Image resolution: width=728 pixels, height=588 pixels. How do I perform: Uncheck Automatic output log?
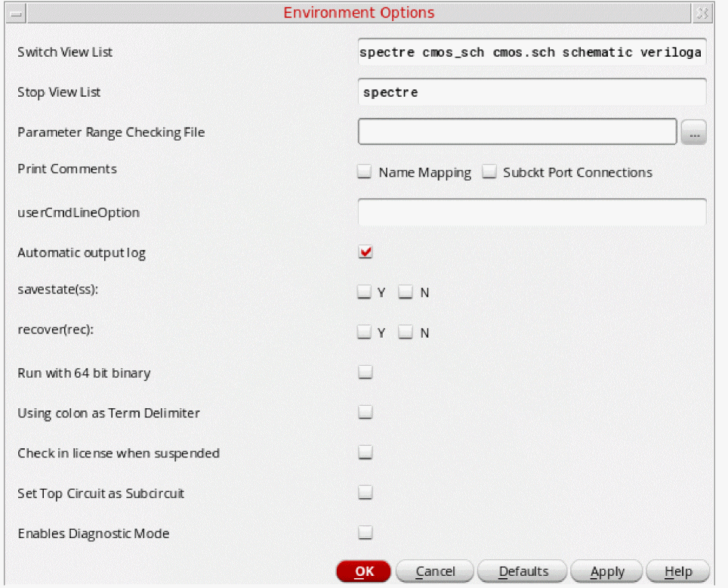pos(366,252)
